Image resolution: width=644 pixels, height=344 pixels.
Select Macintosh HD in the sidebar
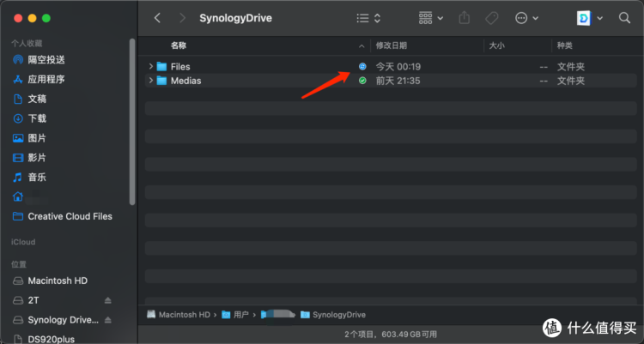pyautogui.click(x=58, y=281)
